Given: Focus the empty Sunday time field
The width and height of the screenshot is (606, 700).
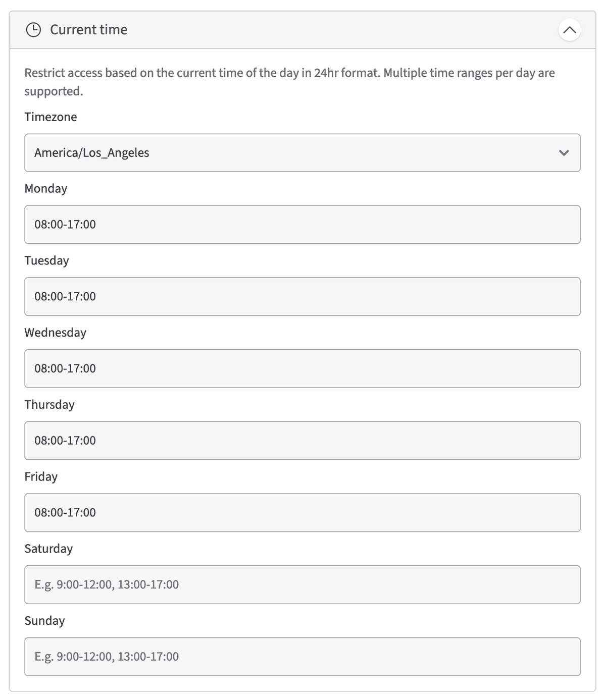Looking at the screenshot, I should pos(302,656).
